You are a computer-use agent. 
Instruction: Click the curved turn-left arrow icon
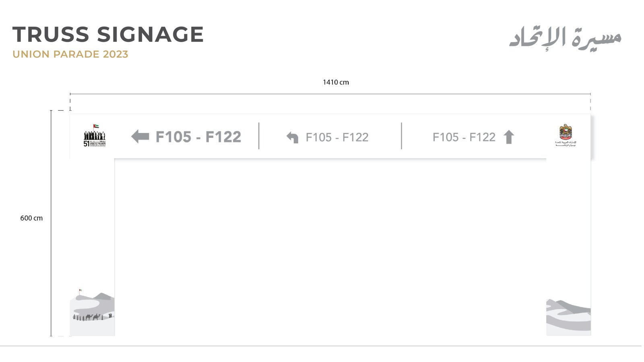[293, 137]
